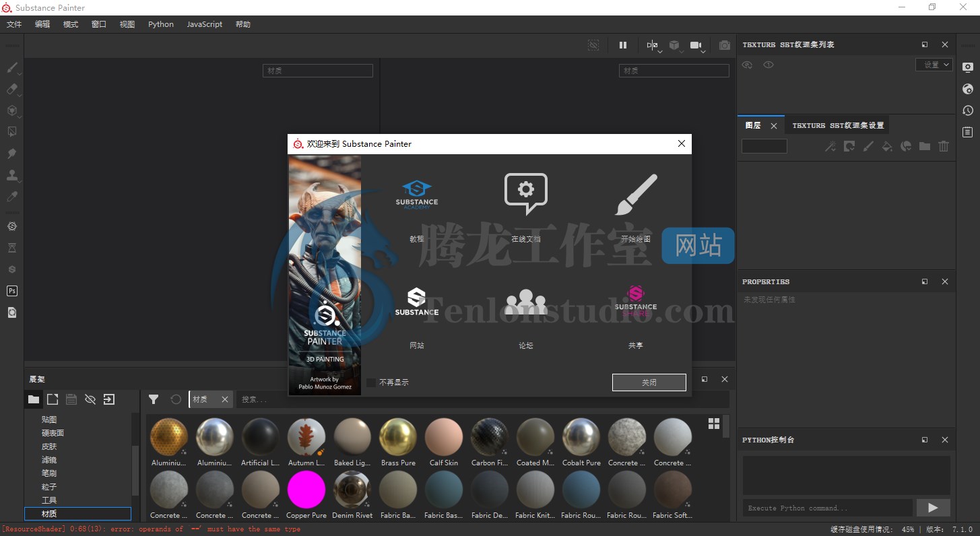Select the Projection tool
This screenshot has width=980, height=536.
coord(12,110)
